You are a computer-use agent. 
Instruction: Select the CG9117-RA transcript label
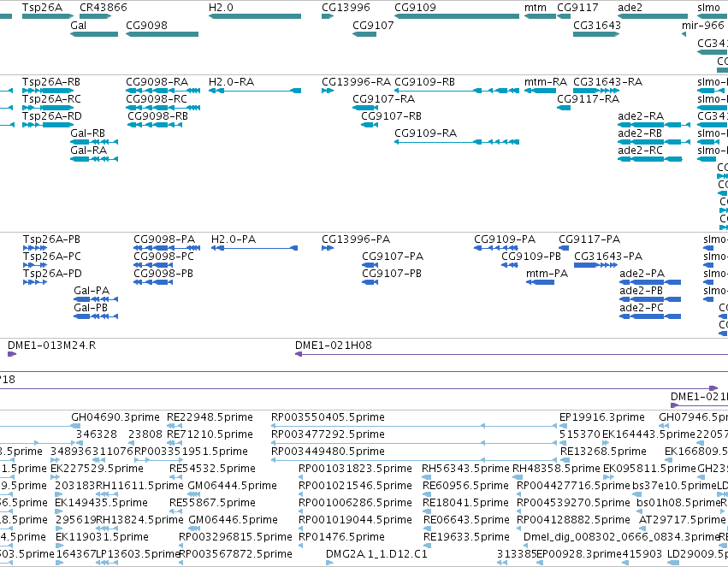589,99
